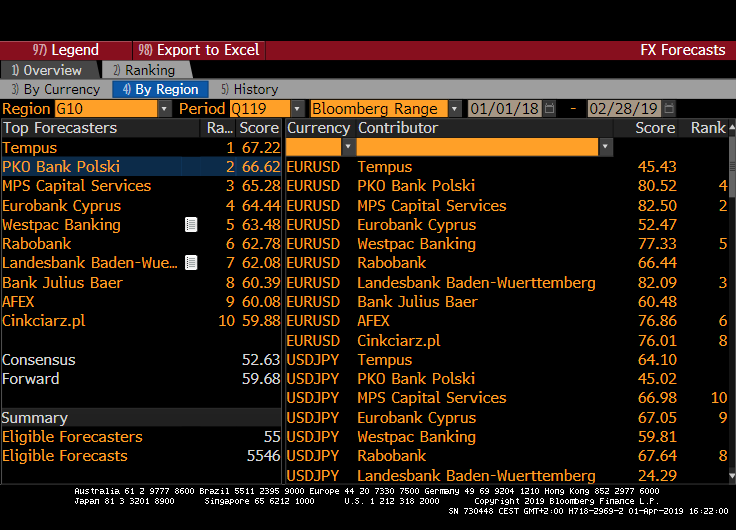Sort by the Score column header on right

click(655, 128)
